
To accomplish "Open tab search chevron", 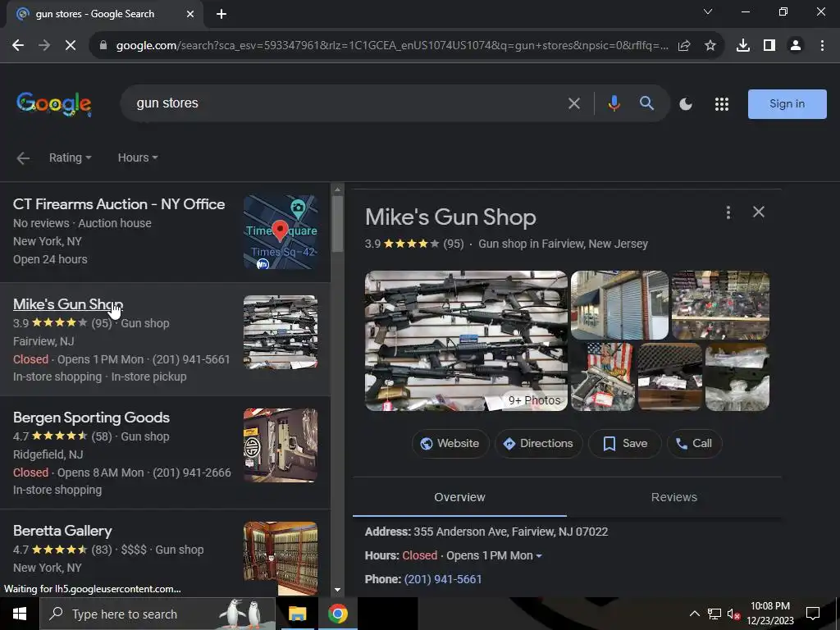I will coord(708,11).
